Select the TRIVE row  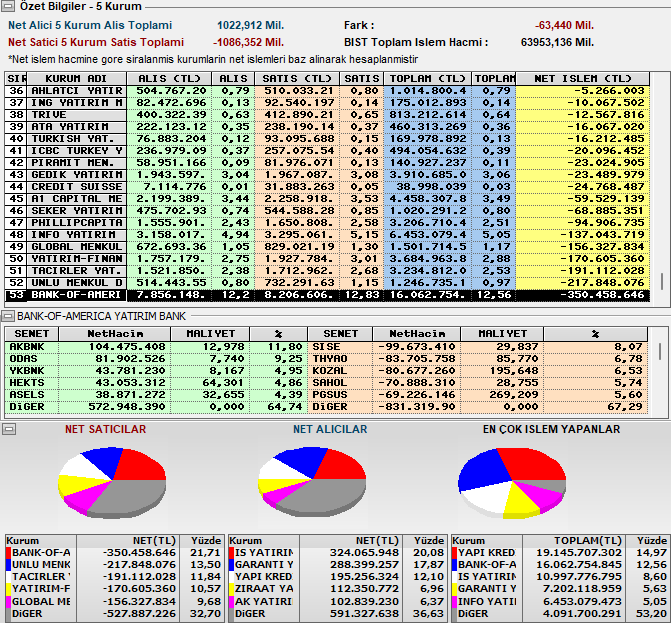coord(327,115)
